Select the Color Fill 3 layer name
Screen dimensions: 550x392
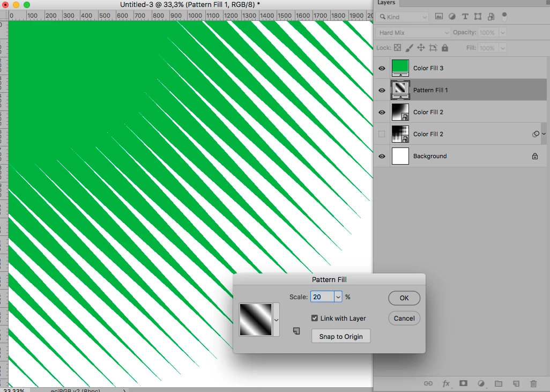click(x=428, y=68)
